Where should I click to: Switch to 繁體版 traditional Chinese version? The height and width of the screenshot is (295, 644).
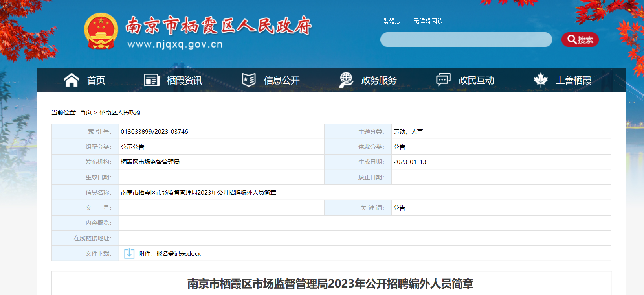392,21
